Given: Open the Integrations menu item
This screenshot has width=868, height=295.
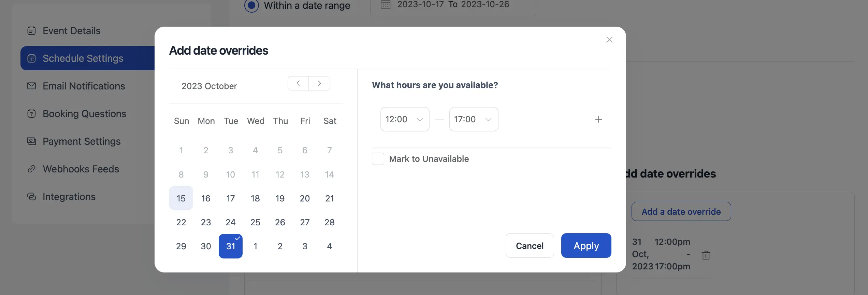Looking at the screenshot, I should point(69,196).
